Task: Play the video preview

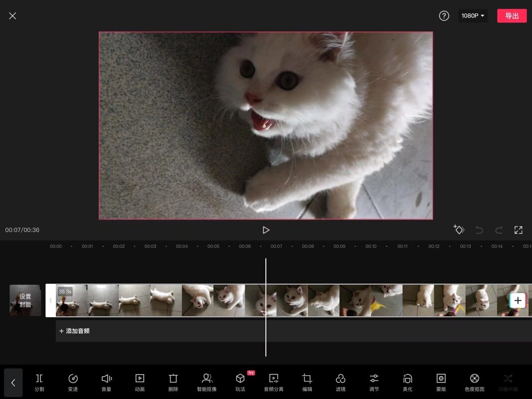Action: (266, 230)
